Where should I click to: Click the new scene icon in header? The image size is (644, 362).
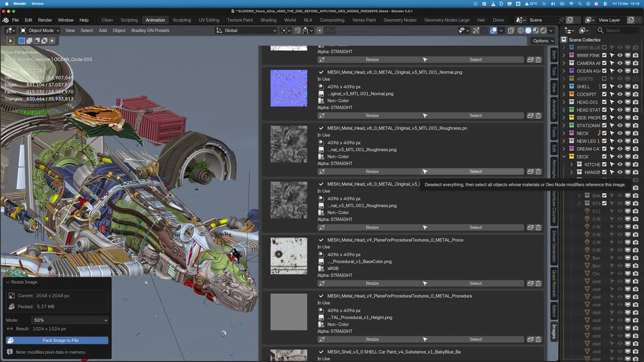point(570,20)
